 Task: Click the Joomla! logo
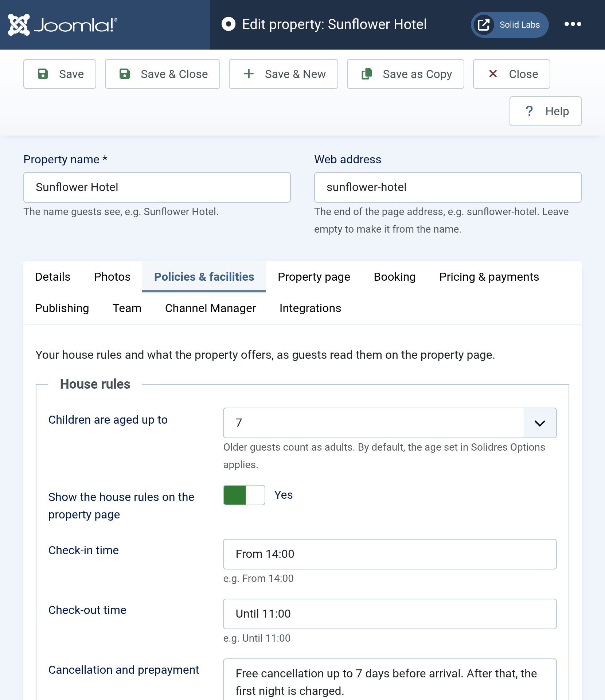click(x=63, y=25)
